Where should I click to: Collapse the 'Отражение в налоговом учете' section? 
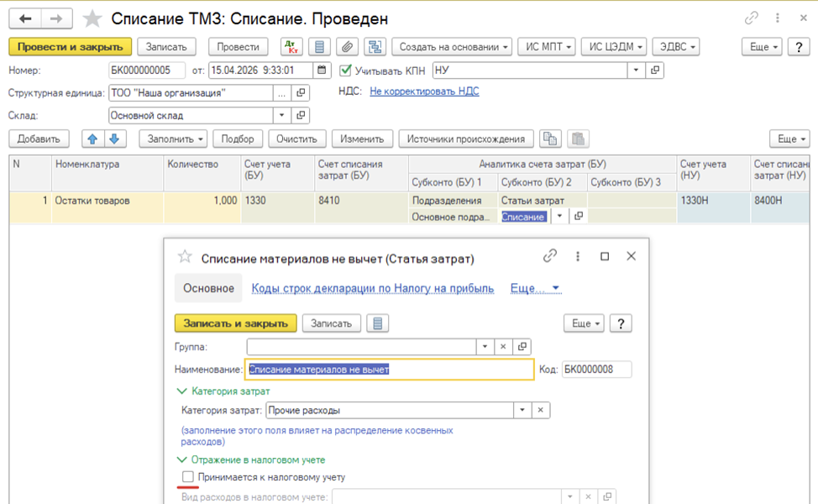pyautogui.click(x=181, y=459)
